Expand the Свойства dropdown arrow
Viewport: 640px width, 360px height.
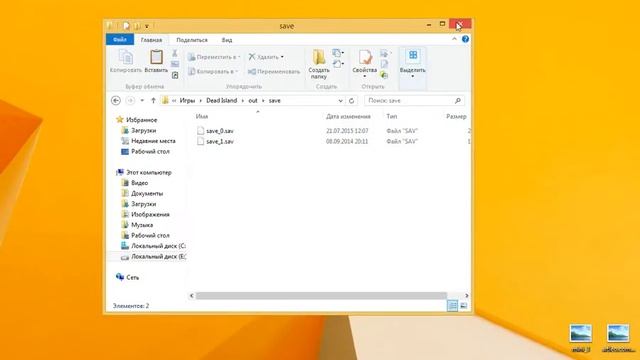[x=365, y=76]
